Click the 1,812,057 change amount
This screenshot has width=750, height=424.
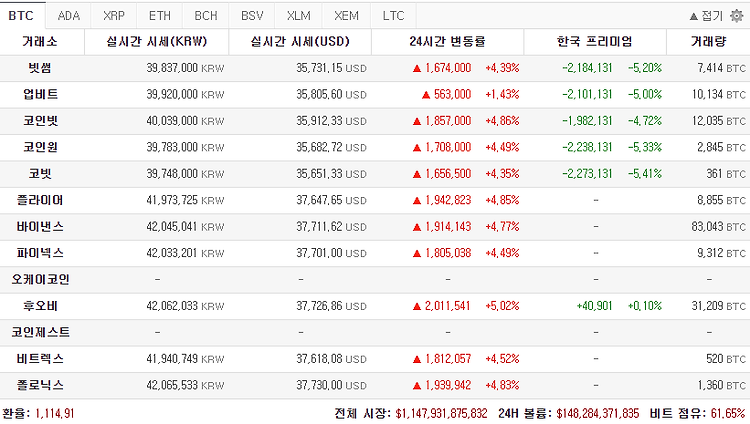coord(448,358)
